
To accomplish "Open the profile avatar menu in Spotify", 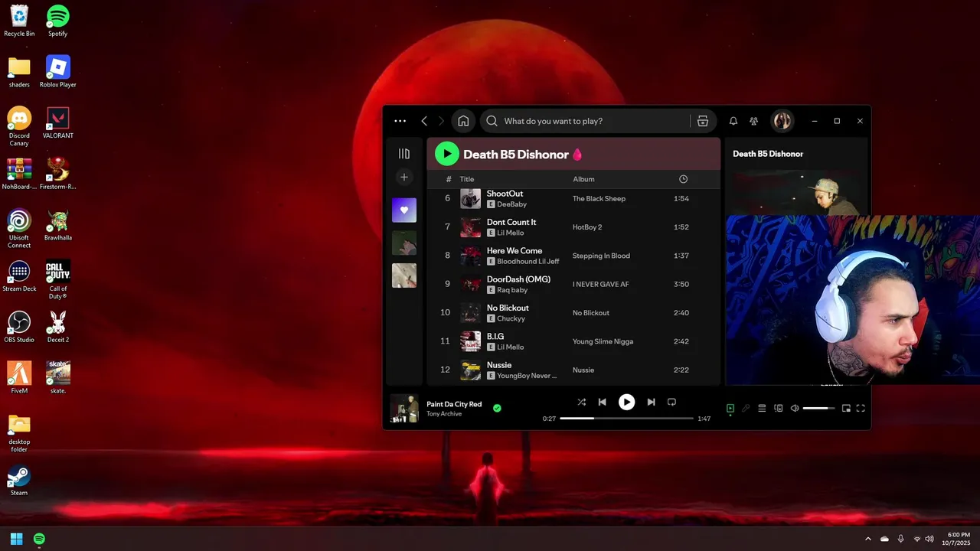I will tap(782, 121).
